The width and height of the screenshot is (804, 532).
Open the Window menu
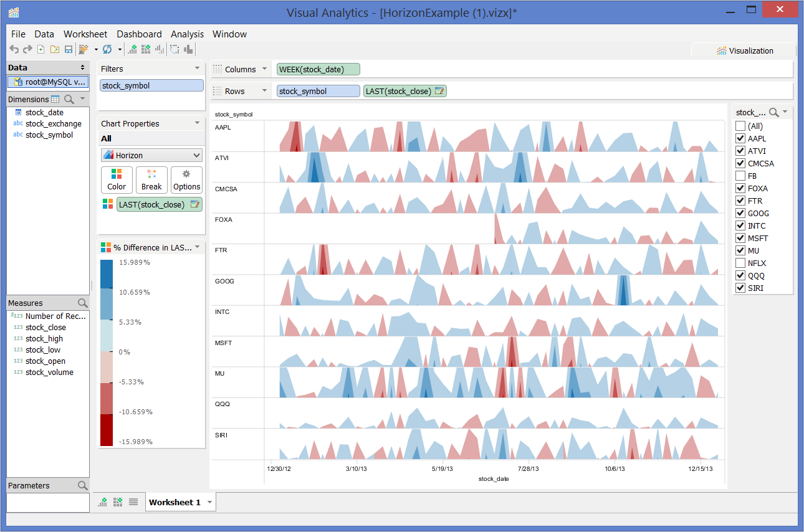(229, 34)
